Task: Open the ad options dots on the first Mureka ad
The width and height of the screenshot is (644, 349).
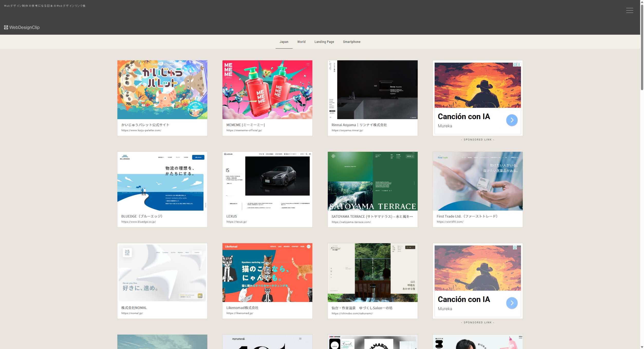Action: (x=519, y=64)
